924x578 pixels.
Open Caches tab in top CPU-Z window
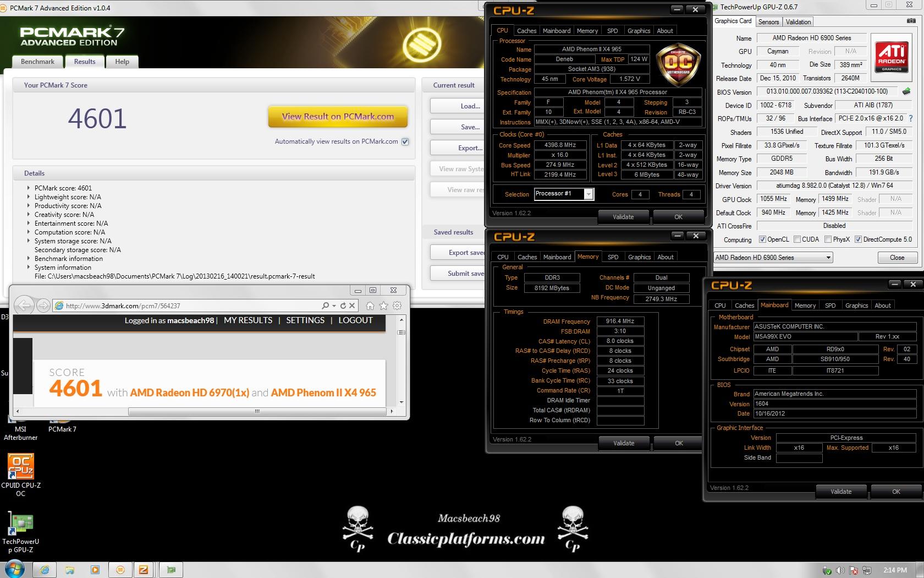(526, 31)
